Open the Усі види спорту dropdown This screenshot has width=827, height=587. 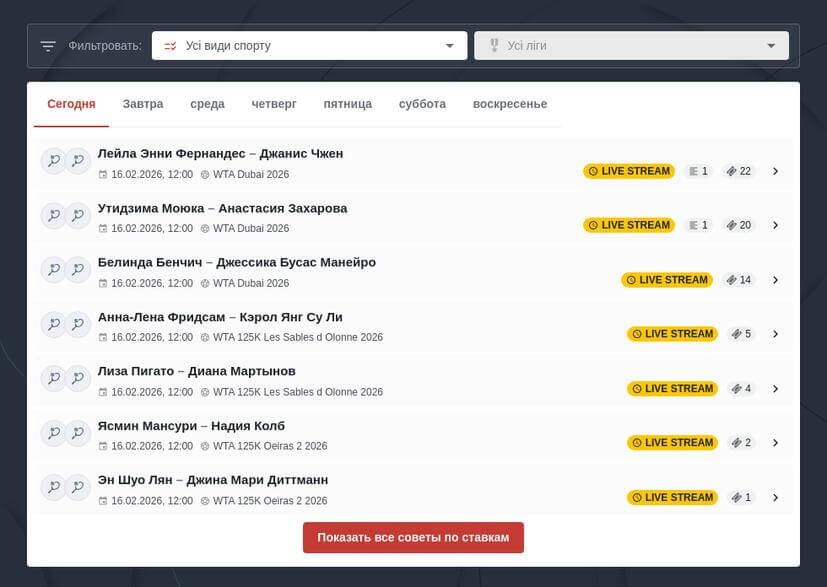[x=309, y=46]
